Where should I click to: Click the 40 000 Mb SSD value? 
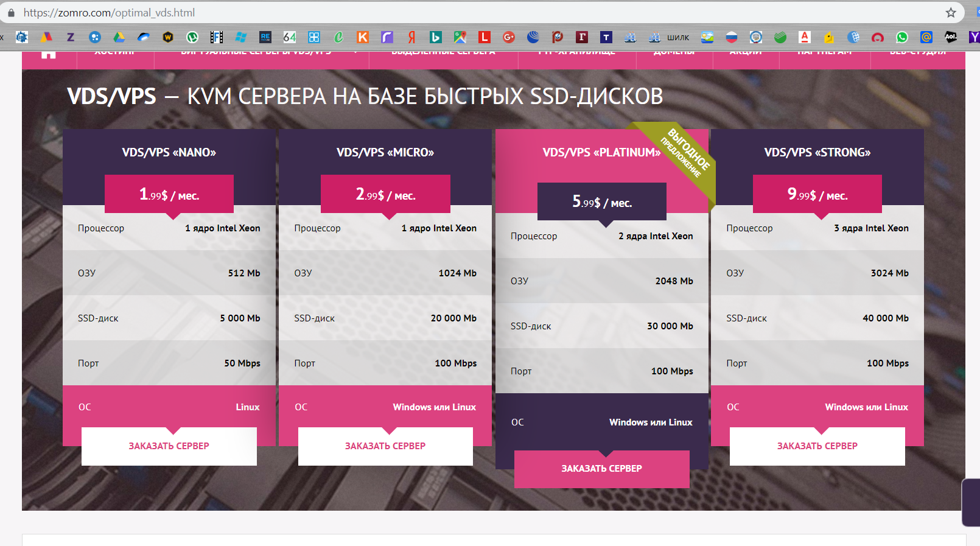[x=886, y=318]
